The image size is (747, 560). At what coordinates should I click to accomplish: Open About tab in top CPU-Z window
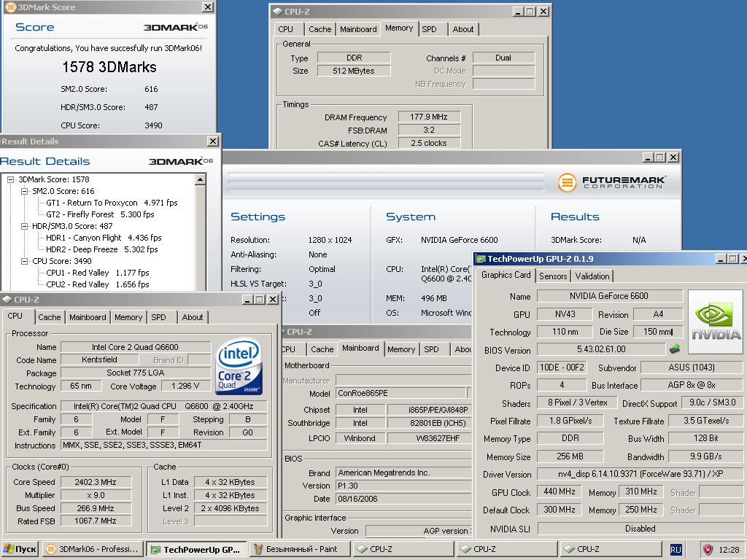[x=463, y=29]
